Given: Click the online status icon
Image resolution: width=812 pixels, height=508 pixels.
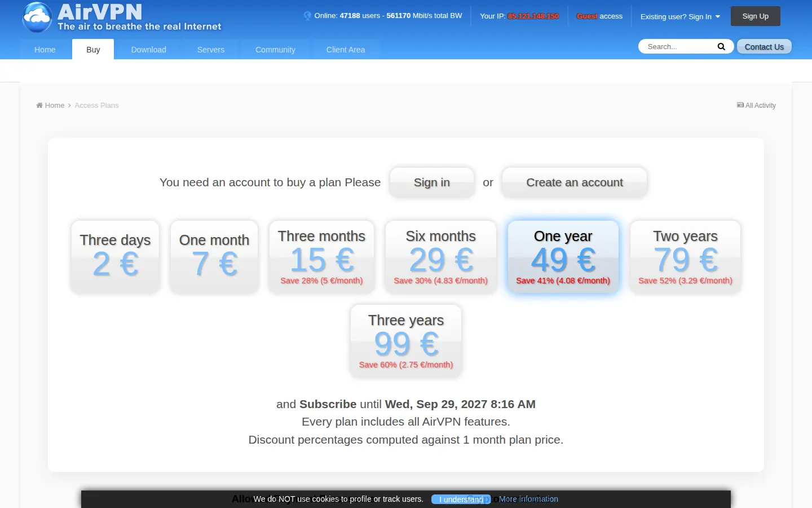Looking at the screenshot, I should pyautogui.click(x=307, y=16).
